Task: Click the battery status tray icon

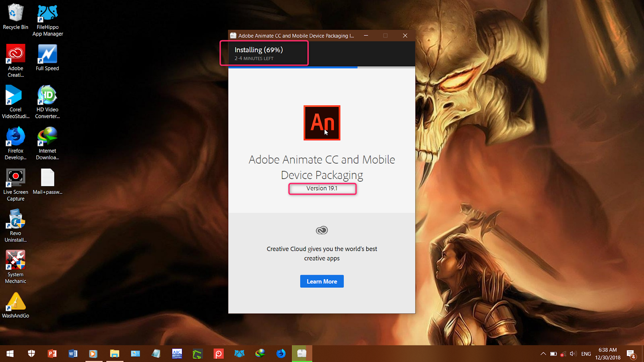Action: point(554,354)
